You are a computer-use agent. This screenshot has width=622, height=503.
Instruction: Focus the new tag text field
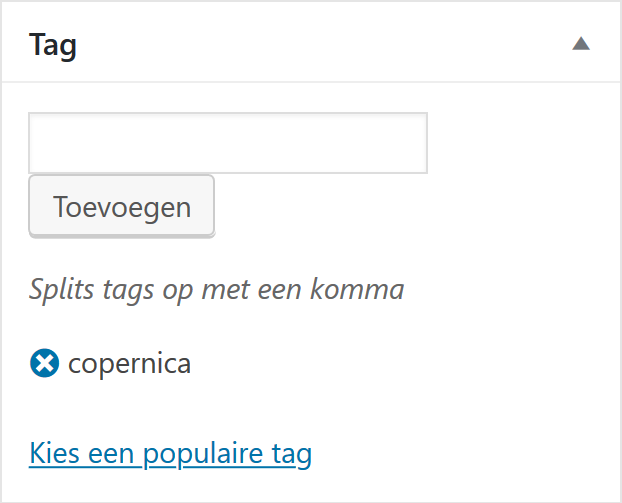(228, 143)
